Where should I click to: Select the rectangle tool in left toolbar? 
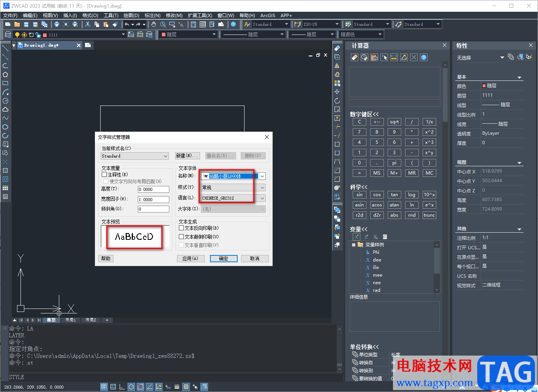tap(5, 83)
